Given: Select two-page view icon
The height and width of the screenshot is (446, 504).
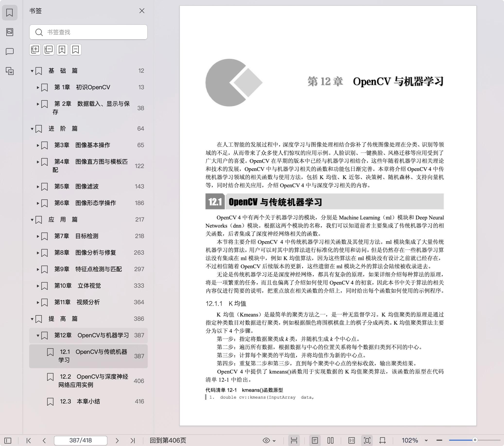Looking at the screenshot, I should point(330,440).
